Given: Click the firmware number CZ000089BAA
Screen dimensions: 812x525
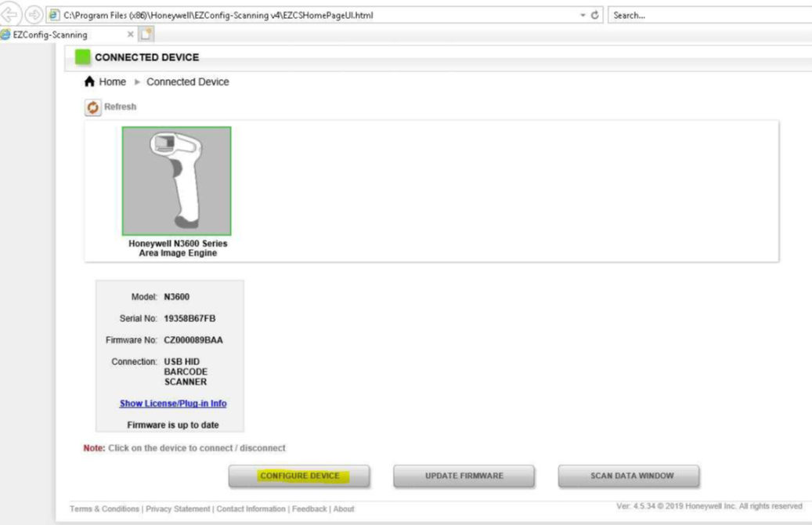Looking at the screenshot, I should pyautogui.click(x=193, y=341).
